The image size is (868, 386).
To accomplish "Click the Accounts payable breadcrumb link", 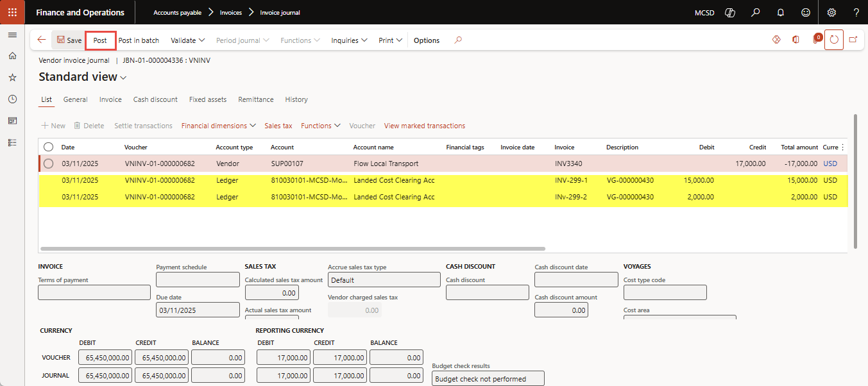I will point(177,12).
